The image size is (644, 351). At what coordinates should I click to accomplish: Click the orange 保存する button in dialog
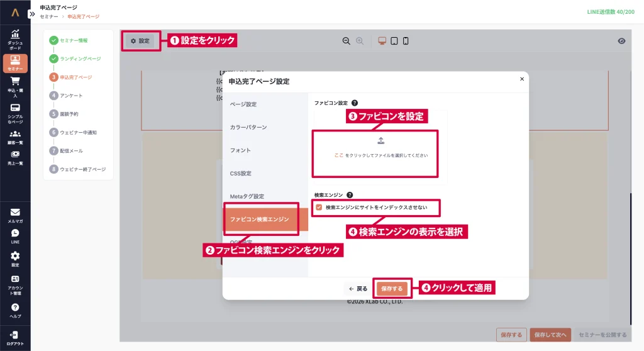[x=392, y=289]
